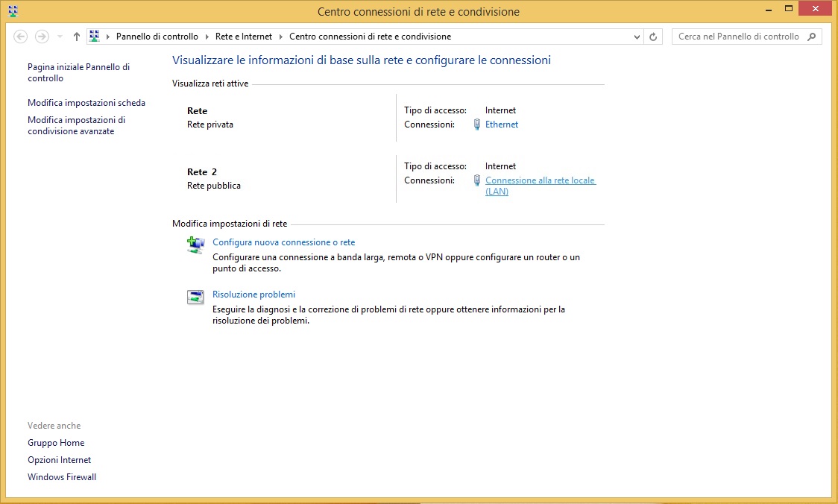The width and height of the screenshot is (838, 504).
Task: Click the Ethernet connection link
Action: [x=500, y=124]
